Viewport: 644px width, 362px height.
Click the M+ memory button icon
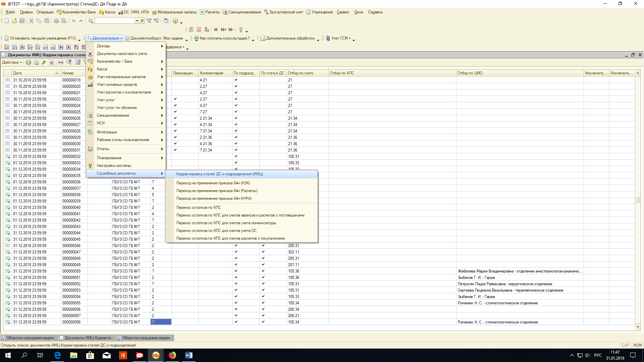click(x=223, y=29)
